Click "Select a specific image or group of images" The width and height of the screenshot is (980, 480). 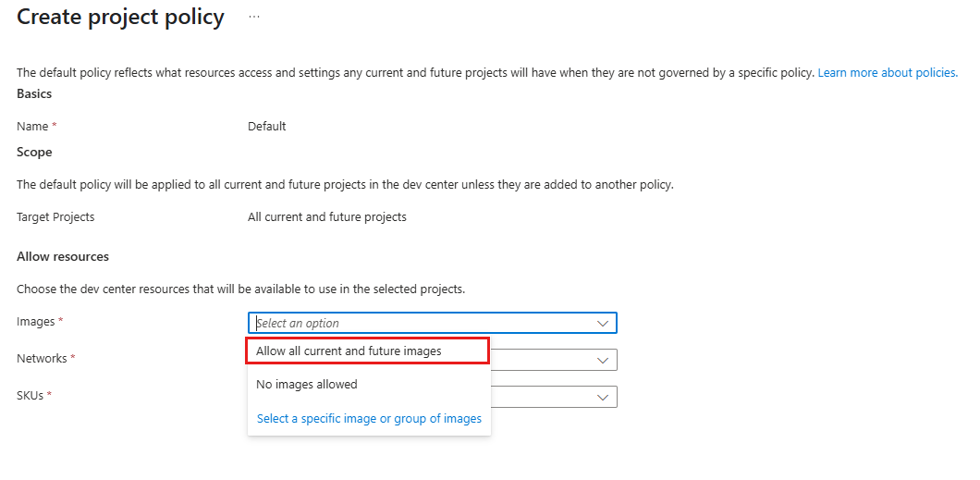[x=369, y=418]
